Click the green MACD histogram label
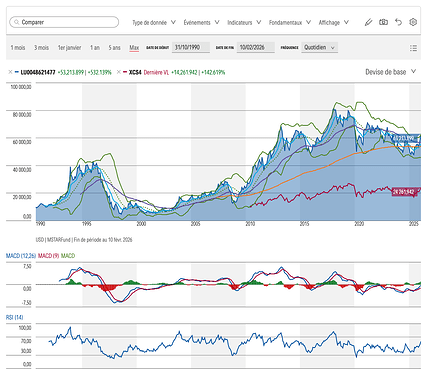 pos(68,256)
